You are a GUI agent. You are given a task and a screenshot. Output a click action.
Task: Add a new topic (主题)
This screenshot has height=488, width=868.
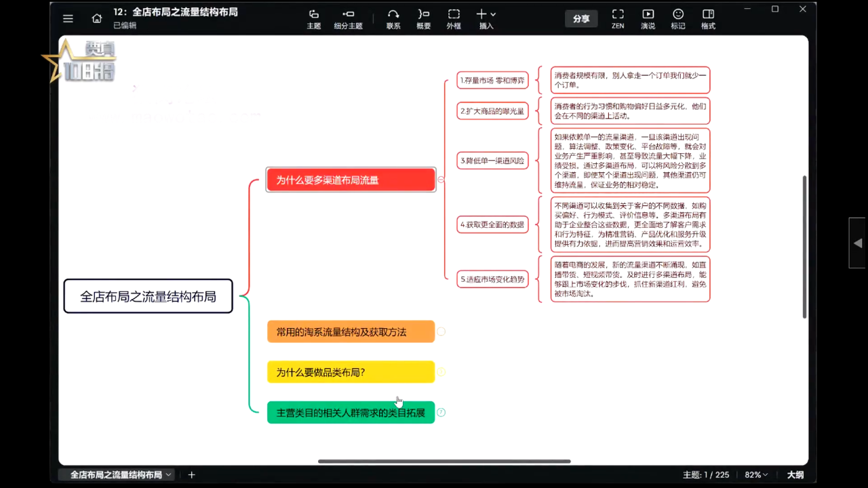click(x=313, y=18)
